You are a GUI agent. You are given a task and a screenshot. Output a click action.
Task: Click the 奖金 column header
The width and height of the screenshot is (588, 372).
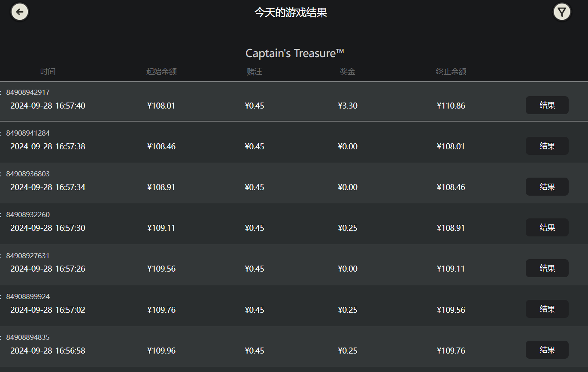click(x=348, y=72)
